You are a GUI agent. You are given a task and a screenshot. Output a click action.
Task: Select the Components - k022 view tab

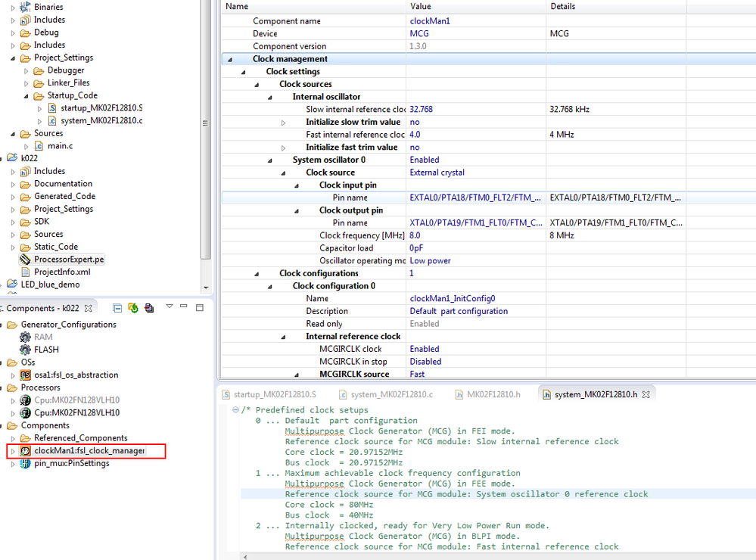pos(42,308)
